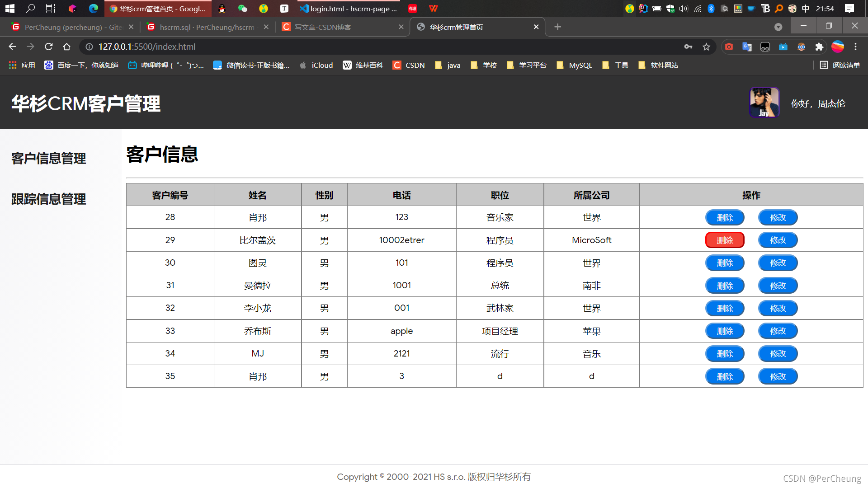This screenshot has width=868, height=488.
Task: Click the Google Translate extension icon
Action: pos(747,47)
